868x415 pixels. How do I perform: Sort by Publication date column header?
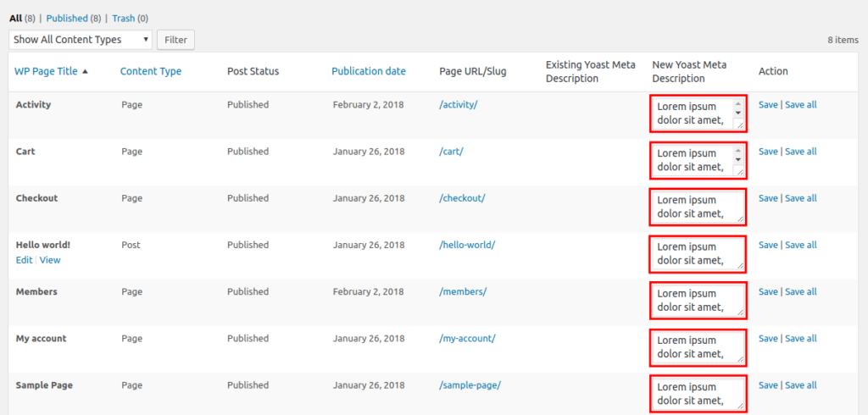(369, 71)
